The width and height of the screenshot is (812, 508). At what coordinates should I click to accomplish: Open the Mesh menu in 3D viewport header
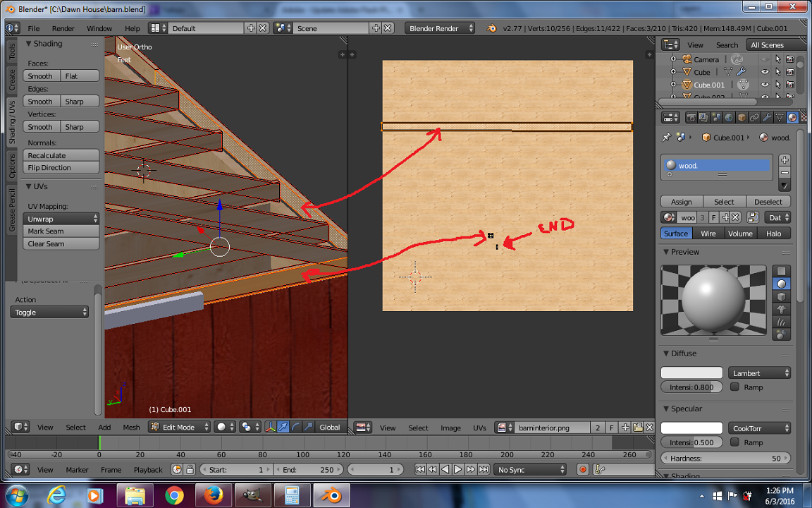click(x=131, y=427)
